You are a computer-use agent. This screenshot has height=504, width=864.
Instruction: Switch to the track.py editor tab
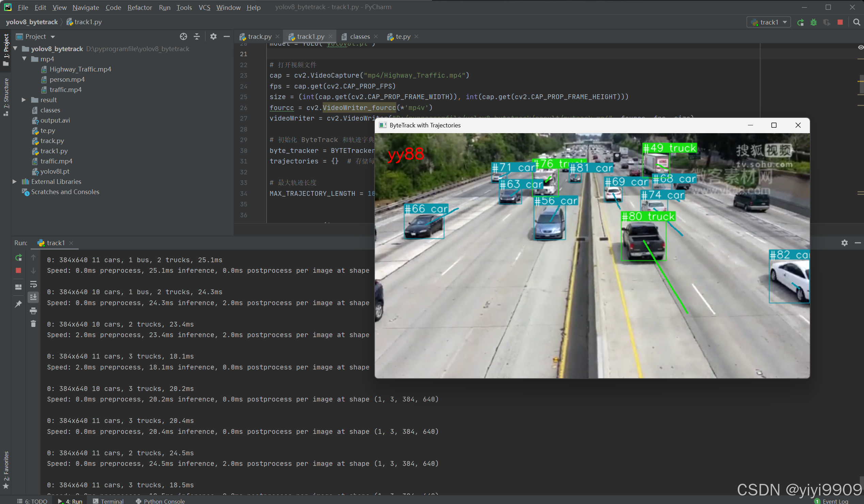pyautogui.click(x=259, y=36)
